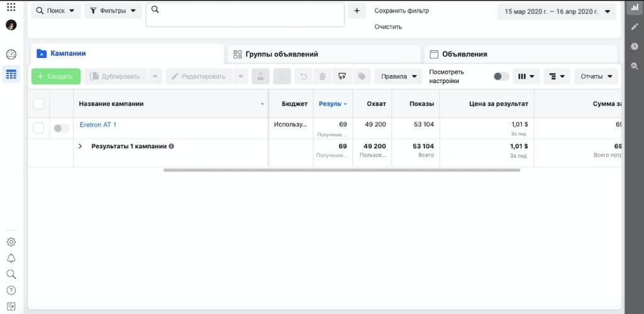
Task: Open the date range dropdown
Action: click(x=557, y=11)
